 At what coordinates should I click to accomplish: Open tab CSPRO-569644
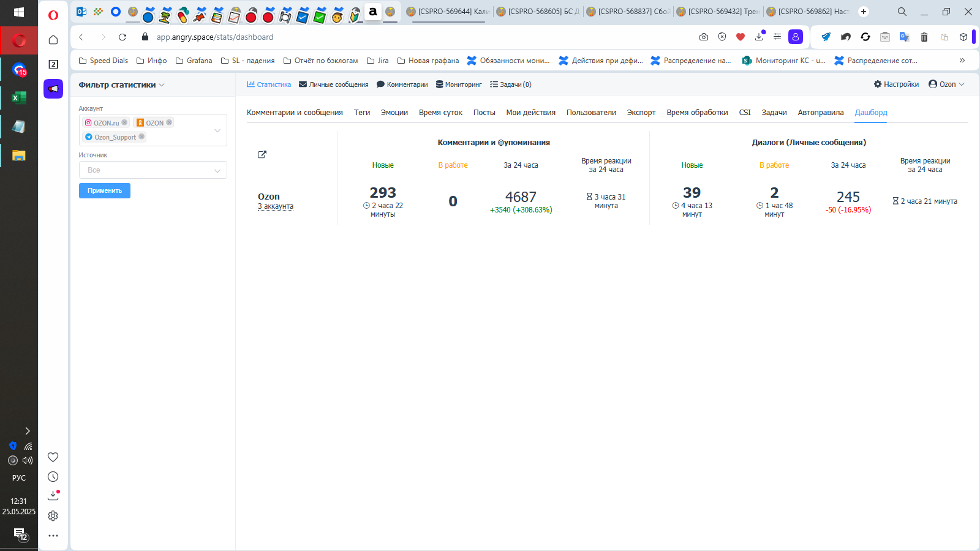tap(448, 12)
